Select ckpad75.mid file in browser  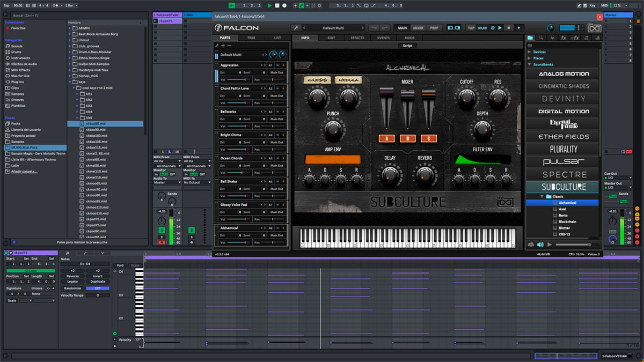[x=96, y=225]
